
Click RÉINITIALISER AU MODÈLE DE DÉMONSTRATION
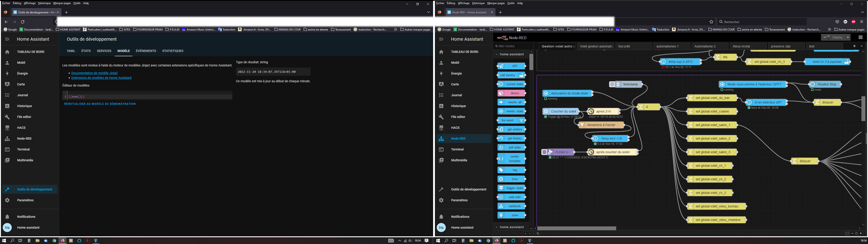pyautogui.click(x=100, y=104)
